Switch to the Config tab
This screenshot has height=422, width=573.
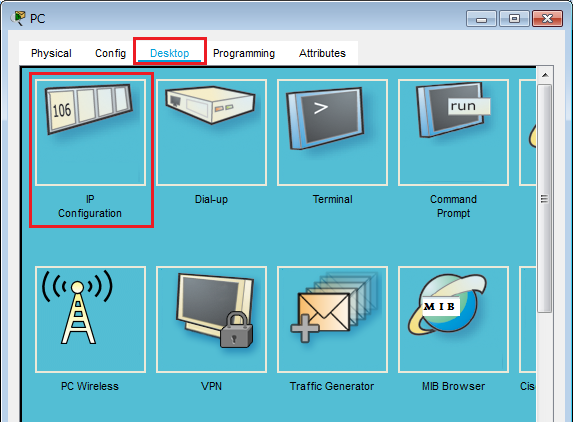(x=110, y=53)
